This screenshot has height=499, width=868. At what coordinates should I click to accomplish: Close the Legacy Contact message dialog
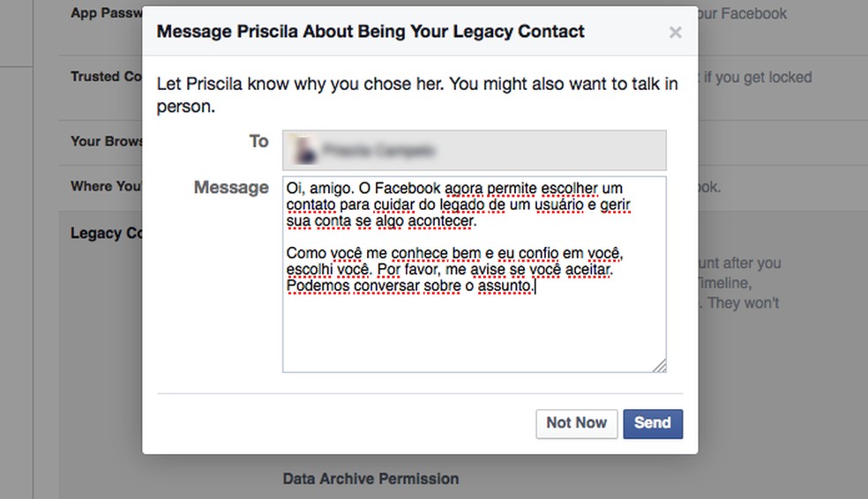coord(675,34)
